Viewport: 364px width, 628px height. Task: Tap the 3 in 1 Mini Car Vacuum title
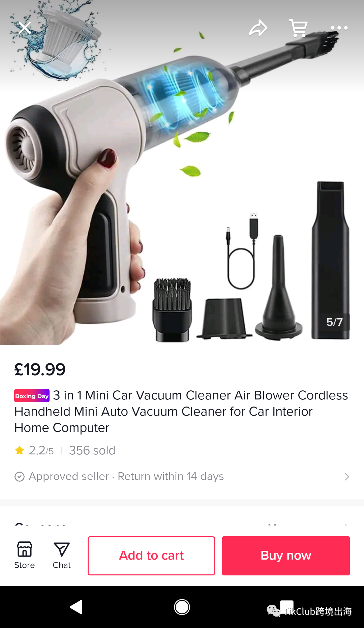181,411
